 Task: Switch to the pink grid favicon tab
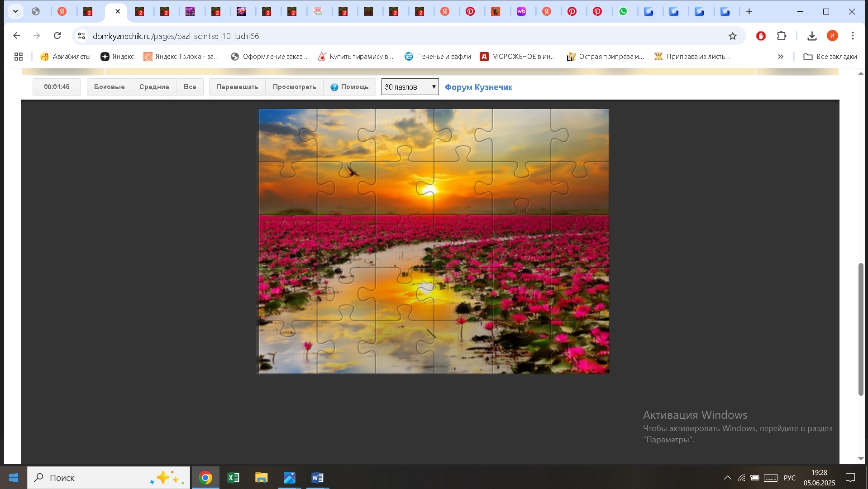tap(318, 11)
